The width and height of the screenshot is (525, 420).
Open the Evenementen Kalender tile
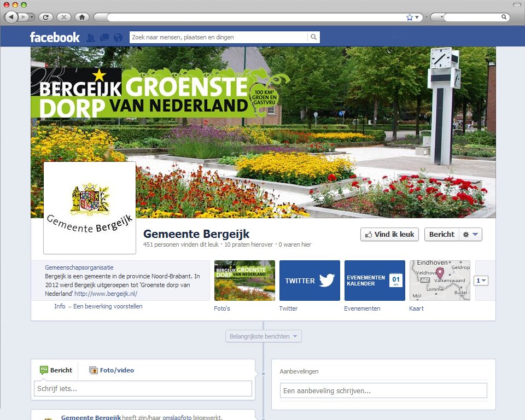[375, 281]
